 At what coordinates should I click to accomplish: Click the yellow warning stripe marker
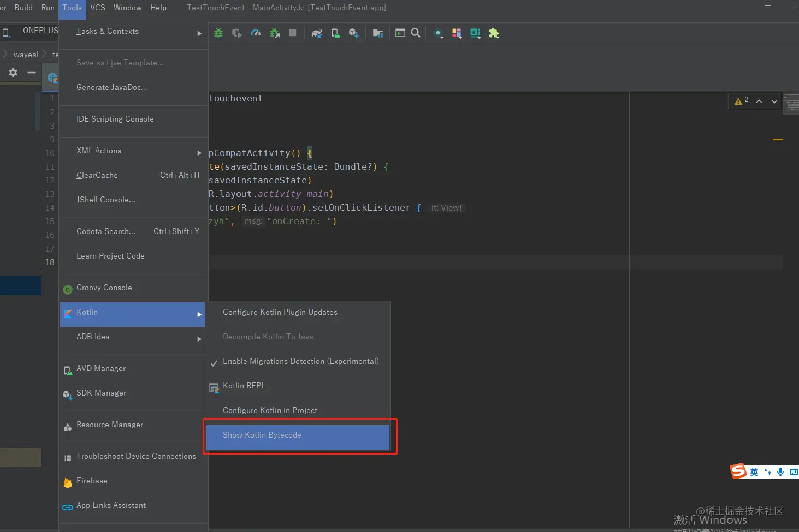point(778,140)
